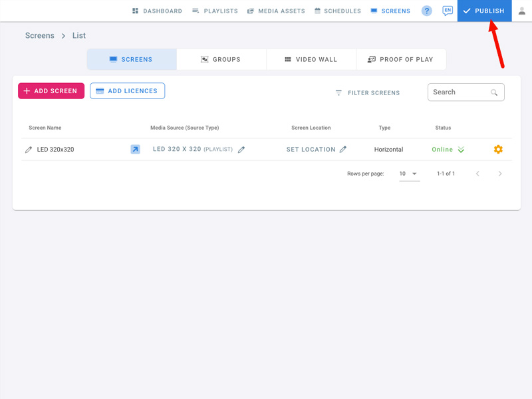Open the user account profile icon
This screenshot has height=399, width=532.
(522, 11)
